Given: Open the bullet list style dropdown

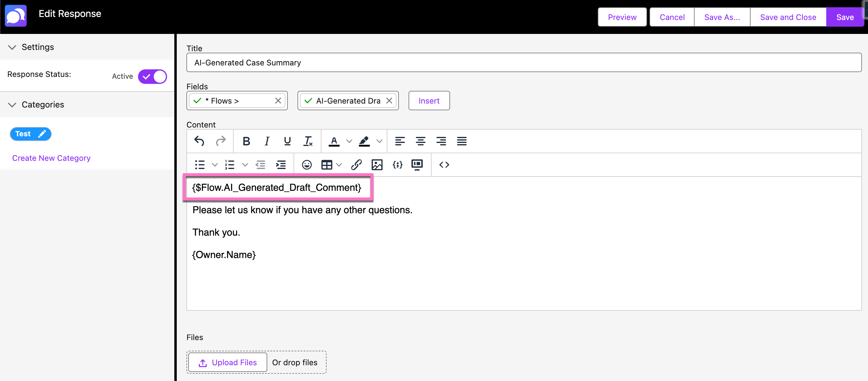Looking at the screenshot, I should click(x=215, y=164).
